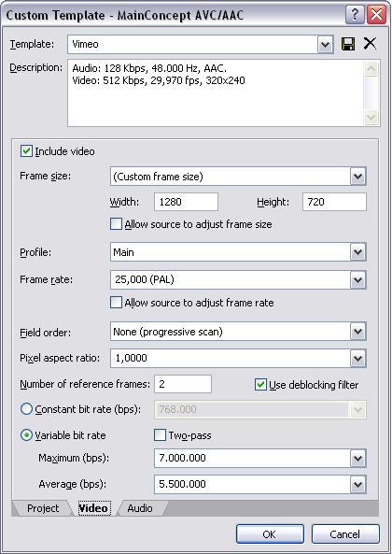Expand Frame rate dropdown 25,000 (PAL)

coord(357,280)
